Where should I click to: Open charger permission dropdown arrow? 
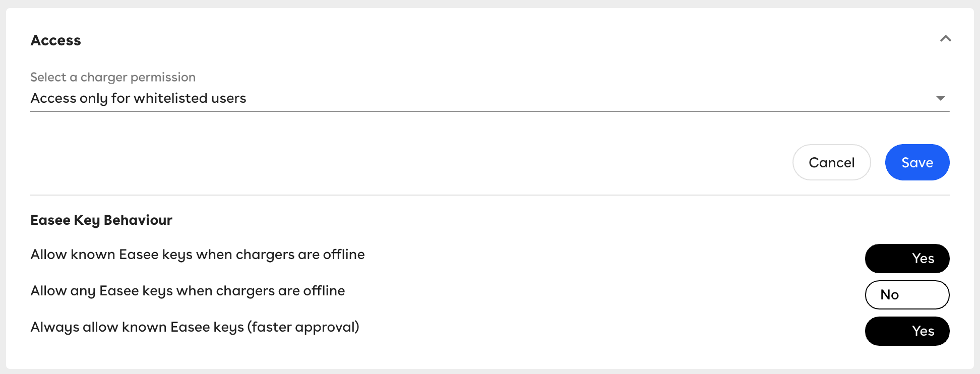coord(940,98)
